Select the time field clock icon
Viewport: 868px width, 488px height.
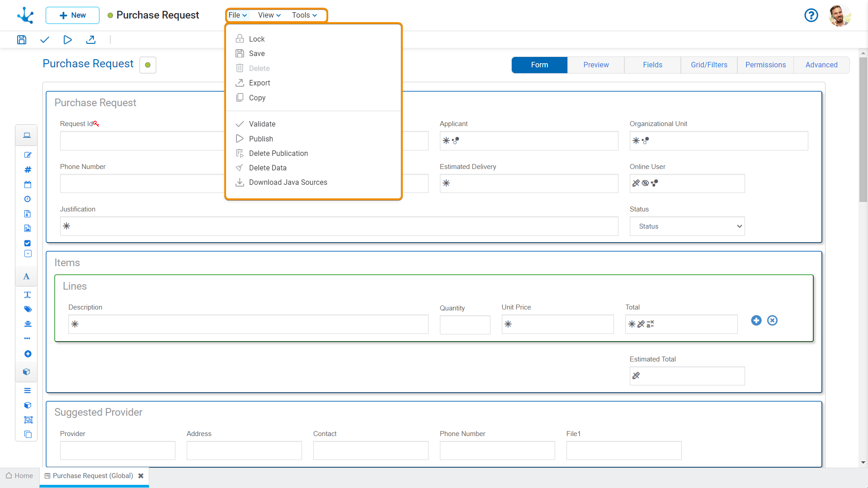28,199
